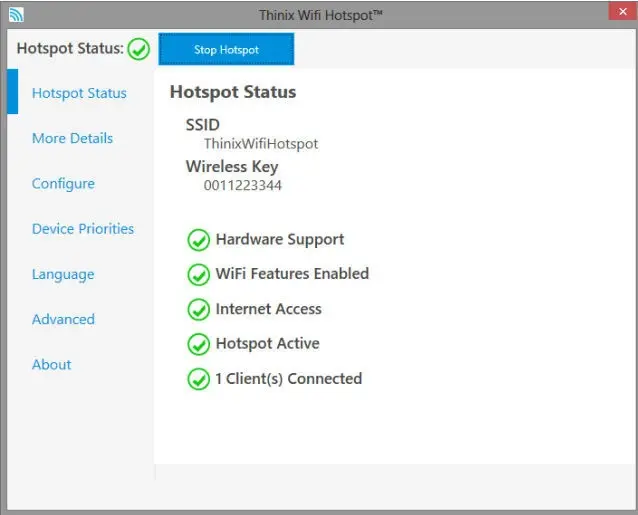Click the WiFi Features Enabled check icon
The width and height of the screenshot is (638, 515).
coord(198,274)
